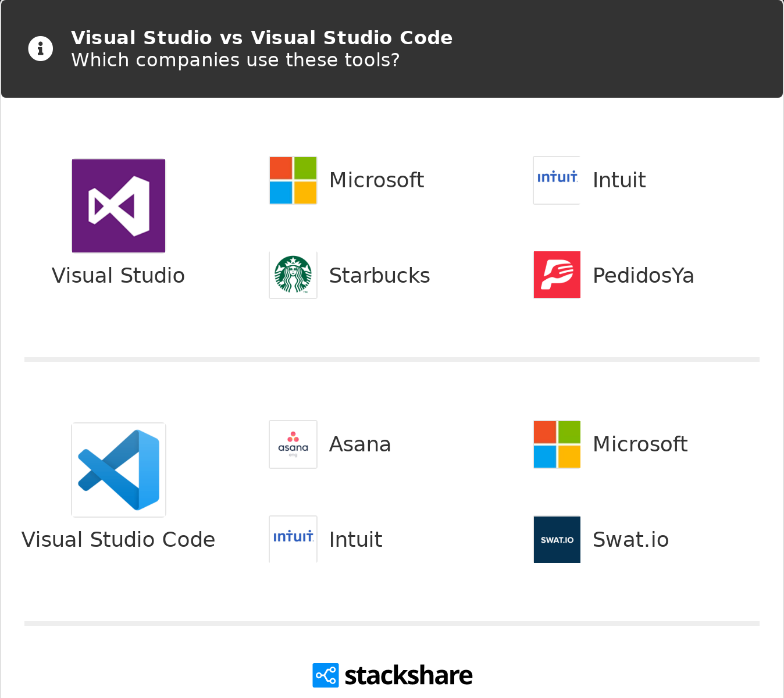Click the Intuit logo in the top row
Viewport: 784px width, 698px height.
coord(557,180)
